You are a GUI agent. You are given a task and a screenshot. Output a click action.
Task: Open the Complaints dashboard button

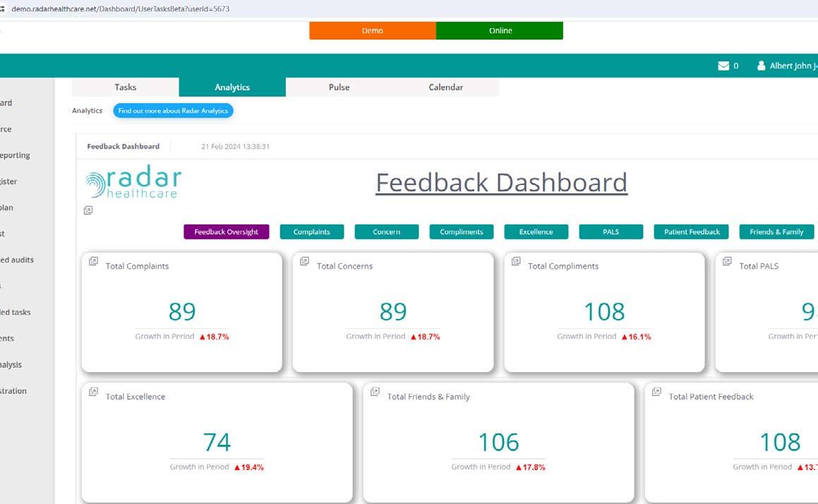pyautogui.click(x=312, y=232)
